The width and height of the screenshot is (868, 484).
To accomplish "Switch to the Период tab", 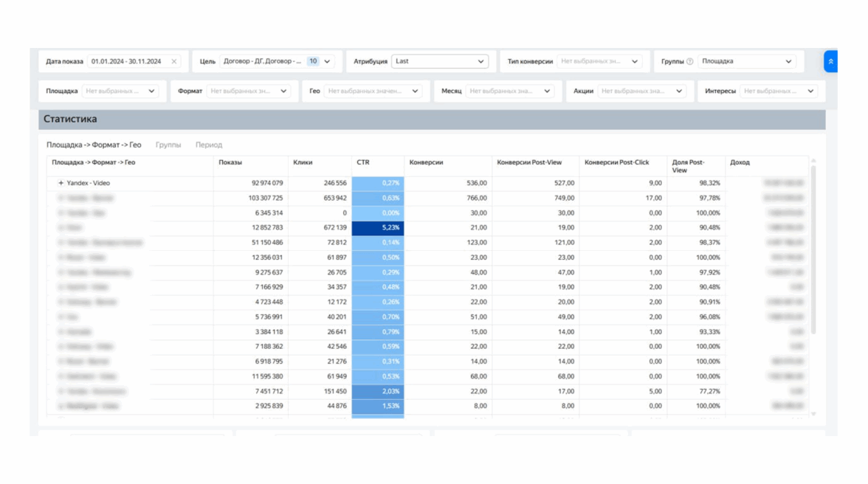I will (209, 145).
